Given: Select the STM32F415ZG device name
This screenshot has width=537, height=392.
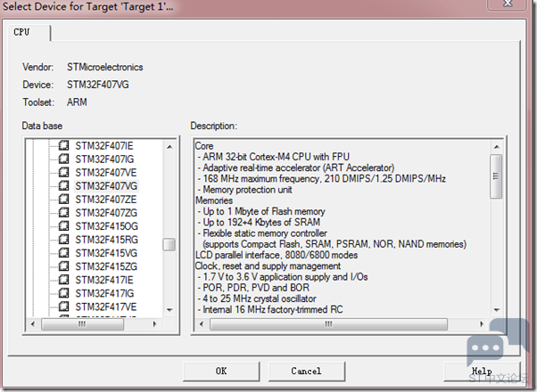Looking at the screenshot, I should (106, 265).
